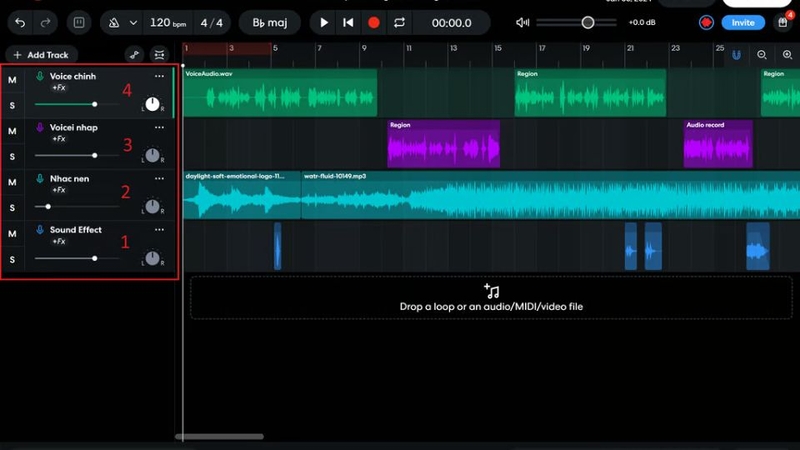Click the zoom in magnifier icon
This screenshot has height=450, width=800.
point(787,55)
